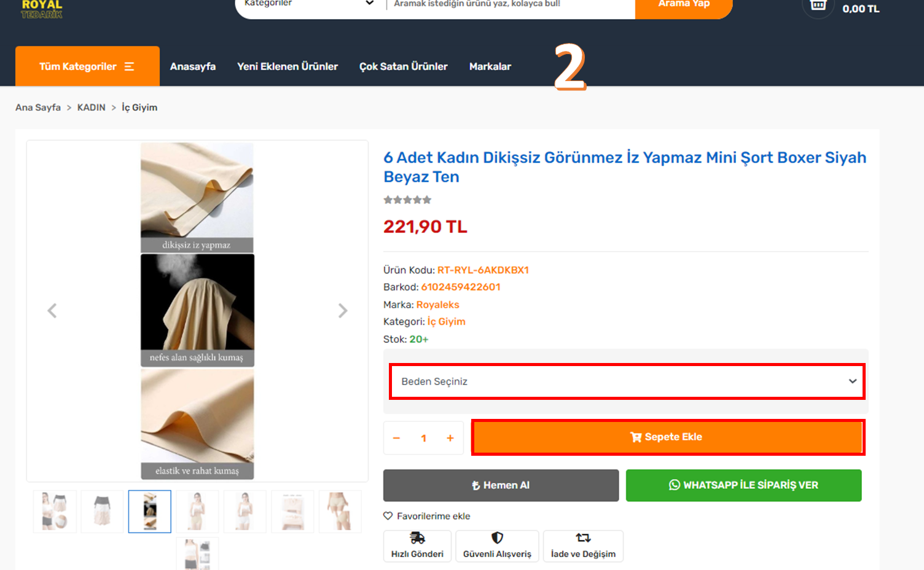Viewport: 924px width, 570px height.
Task: Open the Tüm Kategoriler menu
Action: click(87, 66)
